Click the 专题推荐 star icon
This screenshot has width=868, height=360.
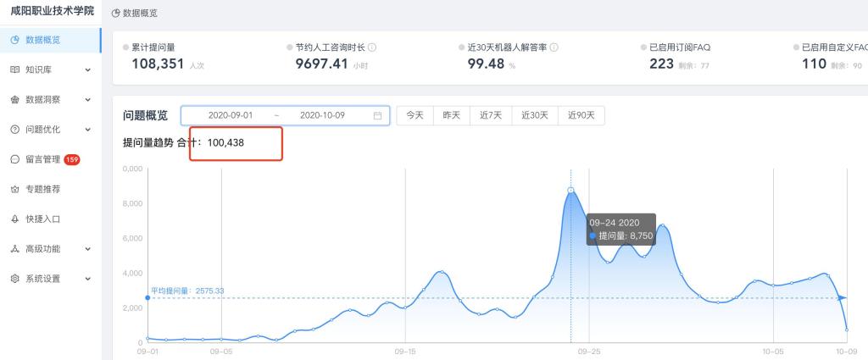point(14,189)
